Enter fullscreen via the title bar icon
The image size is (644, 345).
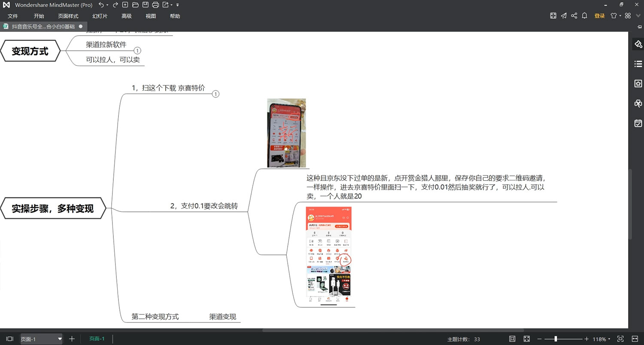pyautogui.click(x=553, y=15)
